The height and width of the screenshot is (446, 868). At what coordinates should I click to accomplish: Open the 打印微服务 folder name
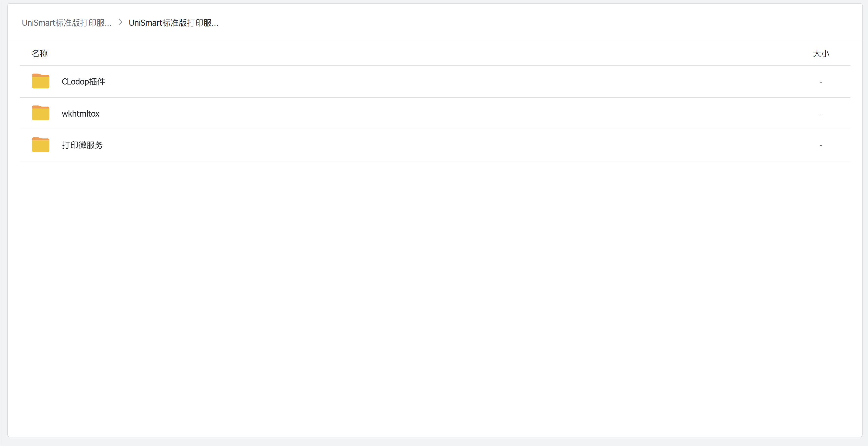[82, 145]
